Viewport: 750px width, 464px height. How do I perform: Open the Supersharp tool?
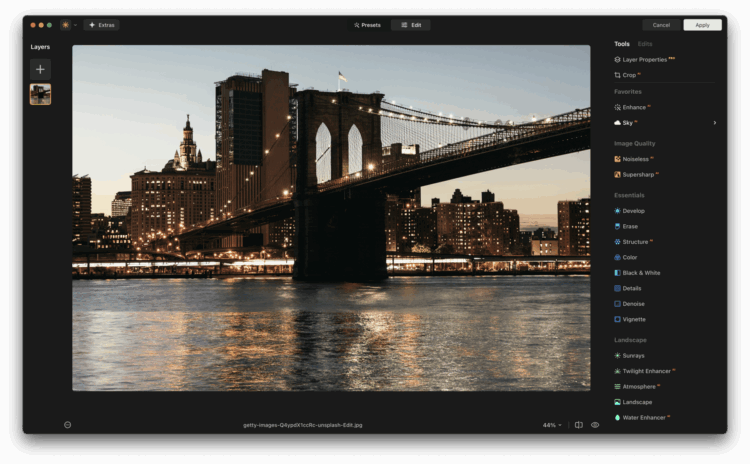coord(640,174)
